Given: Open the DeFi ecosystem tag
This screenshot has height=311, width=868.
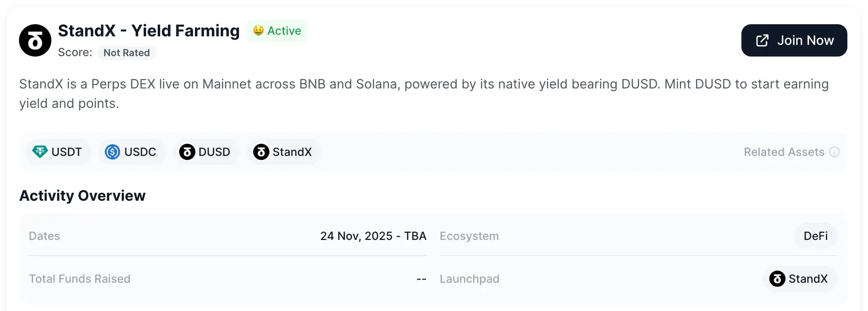Looking at the screenshot, I should pos(815,236).
